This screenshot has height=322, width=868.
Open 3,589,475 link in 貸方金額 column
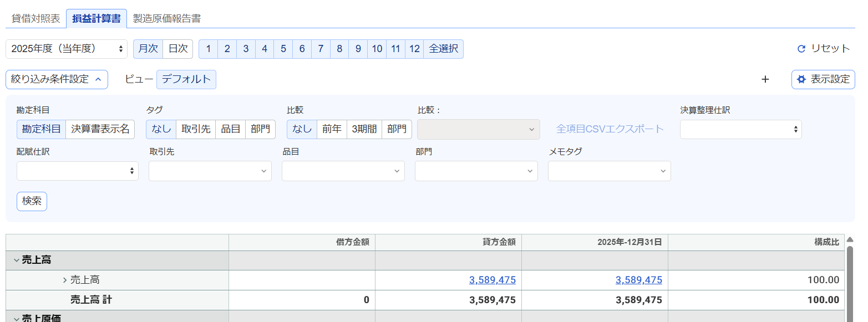pos(493,280)
